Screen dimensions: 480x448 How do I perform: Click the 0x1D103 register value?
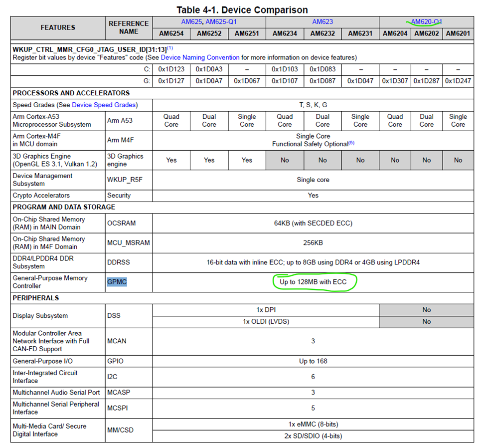point(285,69)
